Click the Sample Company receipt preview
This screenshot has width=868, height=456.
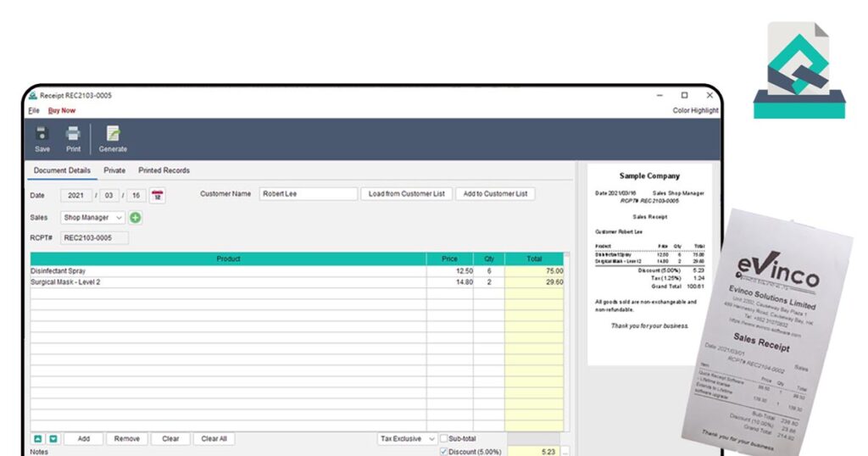tap(649, 264)
